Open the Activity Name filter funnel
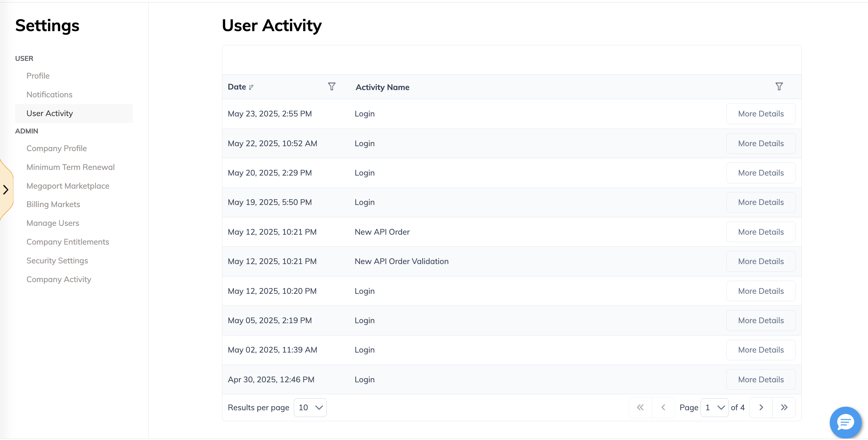Screen dimensions: 868x440 (779, 86)
